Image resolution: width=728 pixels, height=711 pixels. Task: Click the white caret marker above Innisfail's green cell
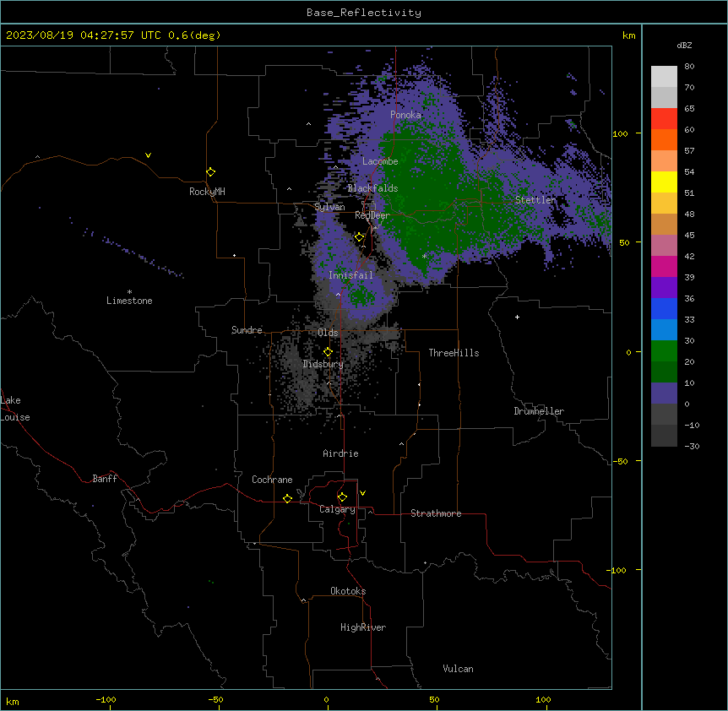(338, 294)
